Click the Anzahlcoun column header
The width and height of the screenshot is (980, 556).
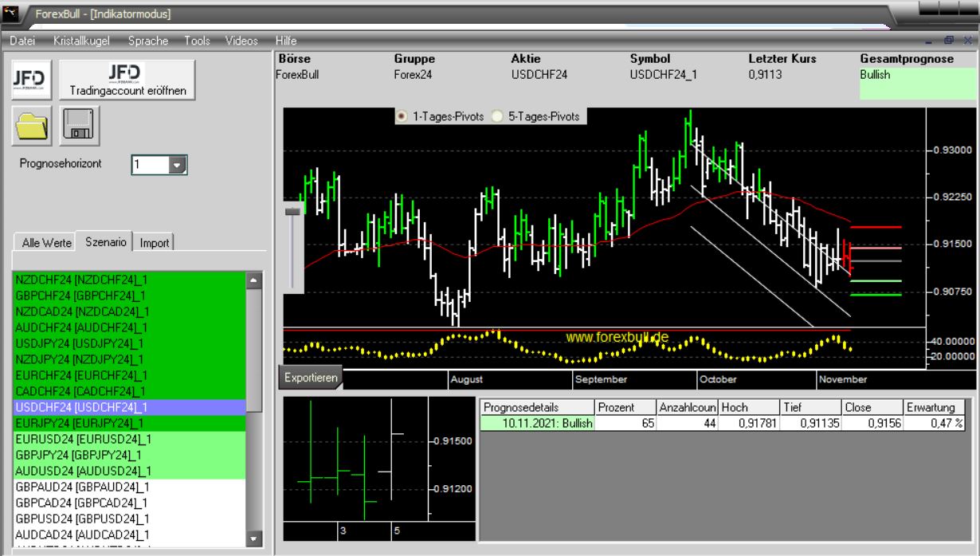[687, 407]
